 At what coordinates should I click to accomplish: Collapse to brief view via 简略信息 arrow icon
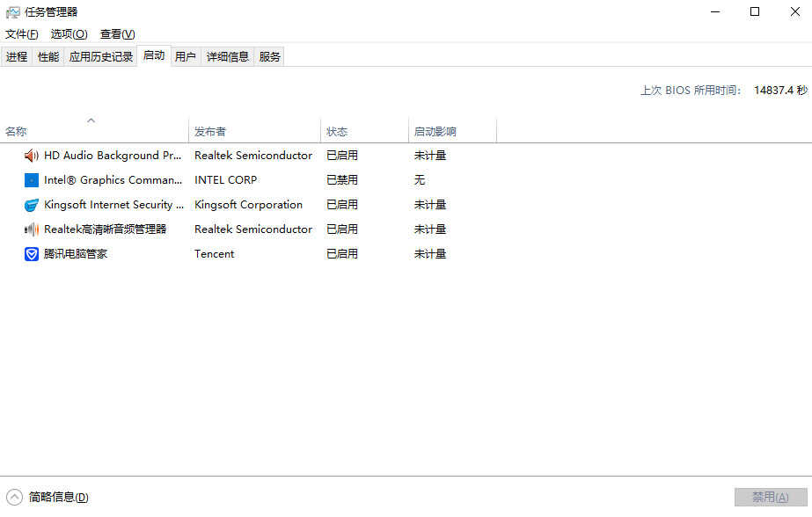pos(14,498)
